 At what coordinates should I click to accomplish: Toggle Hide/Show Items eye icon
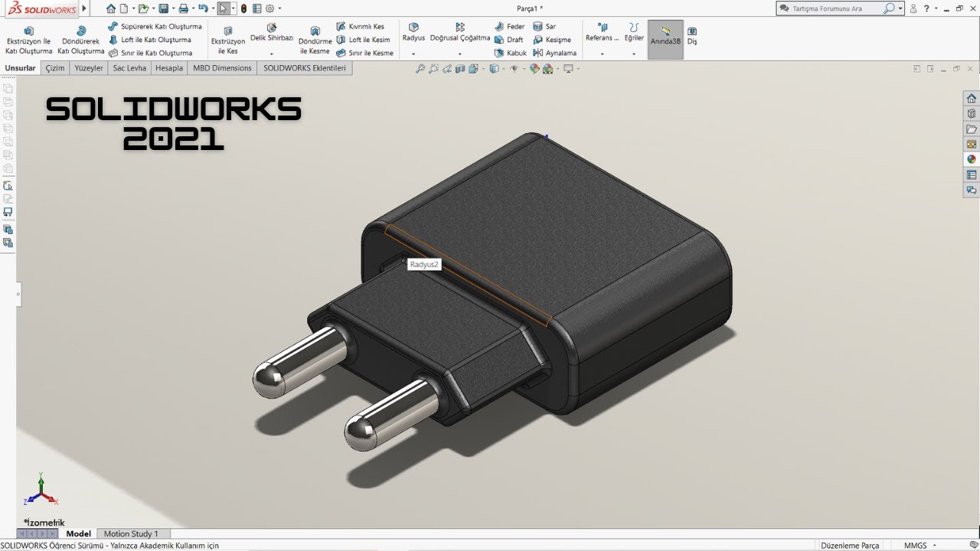(514, 69)
